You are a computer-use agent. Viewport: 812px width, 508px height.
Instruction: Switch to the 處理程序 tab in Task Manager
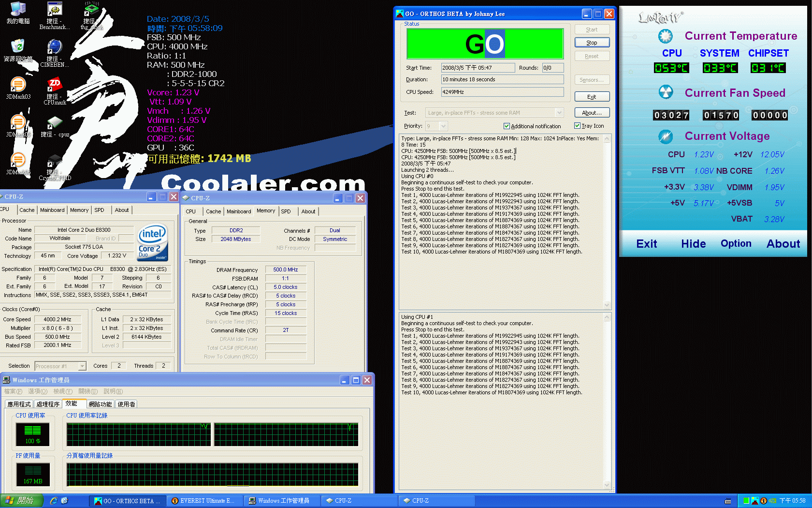point(48,404)
